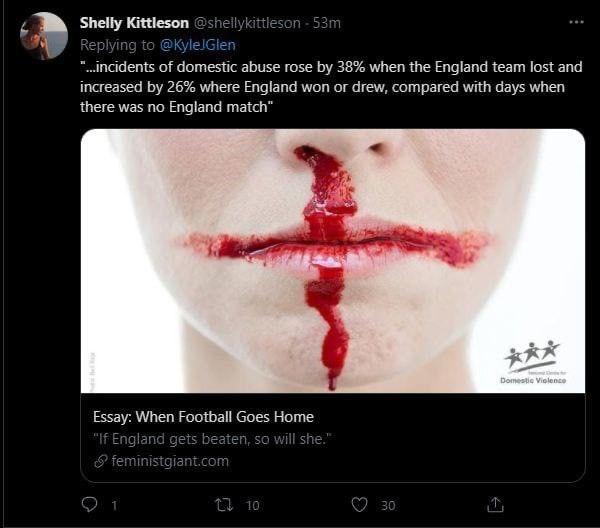
Task: Retweet this post via retweet icon
Action: [225, 505]
